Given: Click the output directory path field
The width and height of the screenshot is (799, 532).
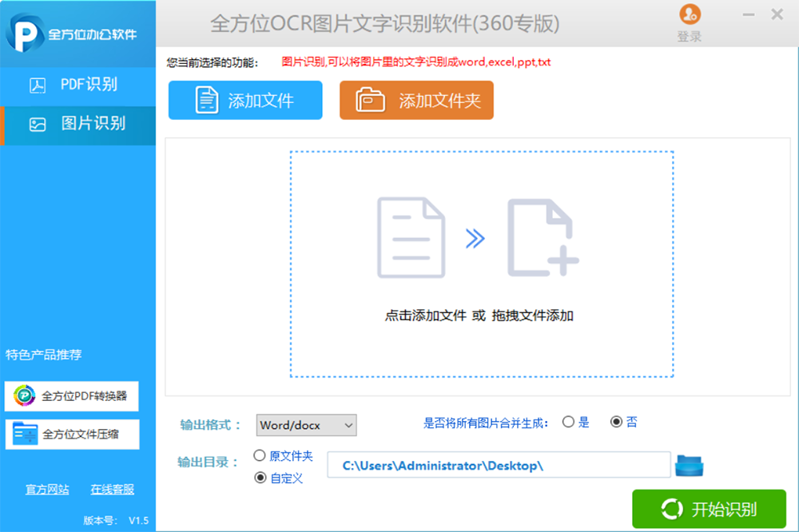Looking at the screenshot, I should tap(499, 466).
